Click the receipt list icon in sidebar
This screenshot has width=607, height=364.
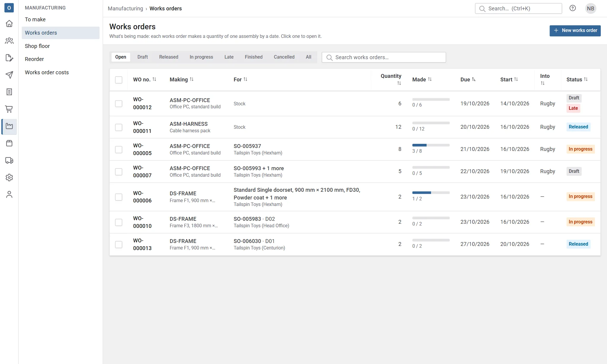pos(9,92)
